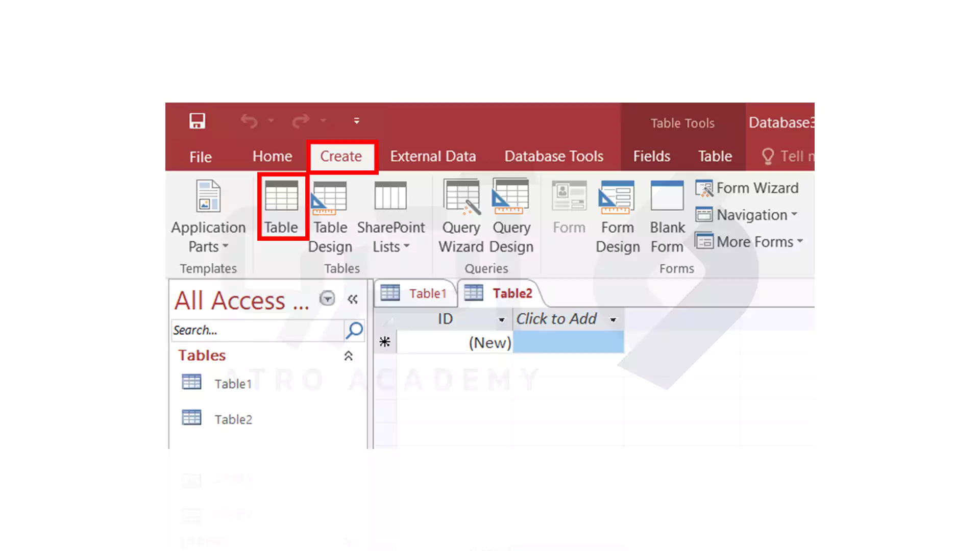Collapse the navigation pane with shutter button
980x551 pixels.
tap(353, 299)
